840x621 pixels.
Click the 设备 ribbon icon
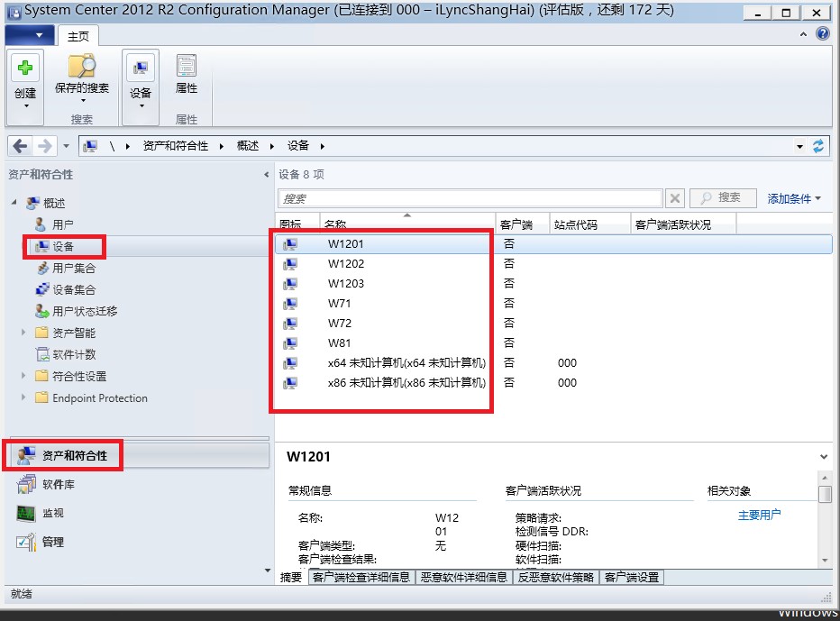point(141,68)
